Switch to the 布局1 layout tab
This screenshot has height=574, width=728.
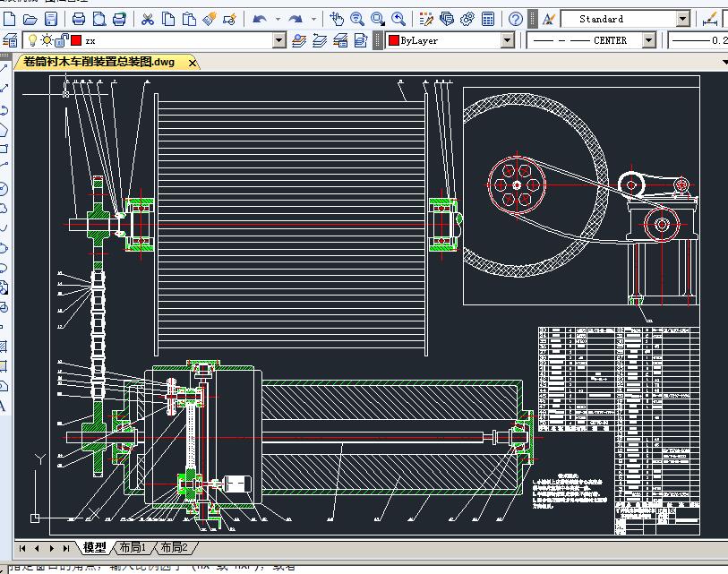coord(131,547)
